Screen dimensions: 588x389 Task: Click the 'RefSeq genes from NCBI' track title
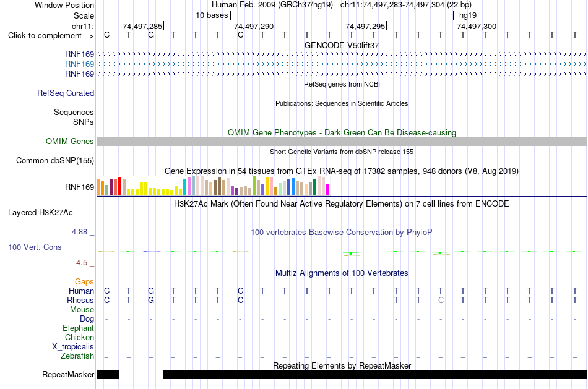click(342, 84)
